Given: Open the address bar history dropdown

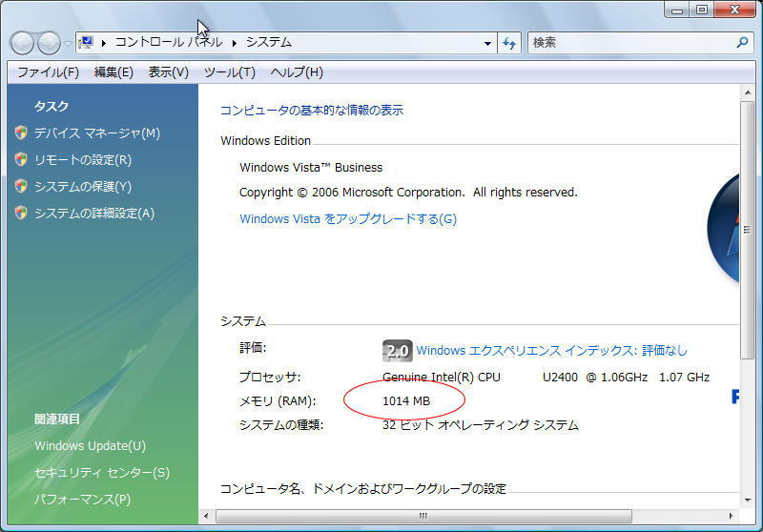Looking at the screenshot, I should [x=487, y=43].
